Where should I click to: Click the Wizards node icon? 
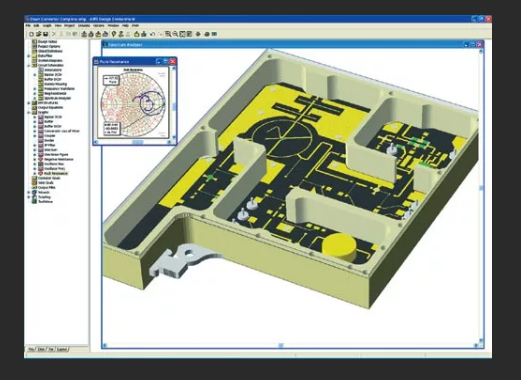pos(34,192)
